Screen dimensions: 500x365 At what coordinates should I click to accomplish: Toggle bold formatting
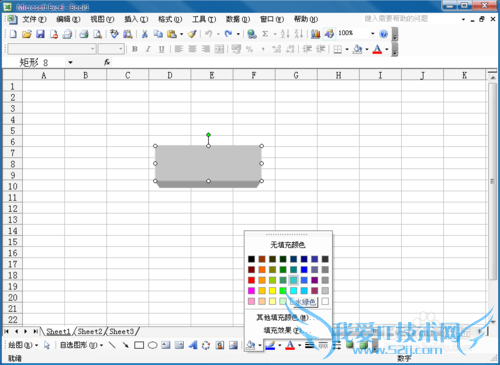pyautogui.click(x=135, y=49)
